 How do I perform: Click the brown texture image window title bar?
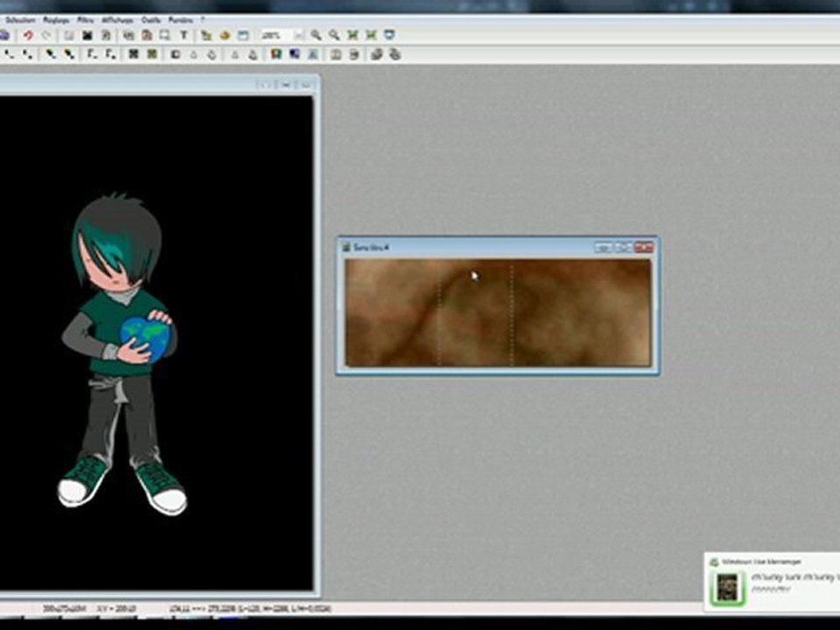tap(467, 247)
